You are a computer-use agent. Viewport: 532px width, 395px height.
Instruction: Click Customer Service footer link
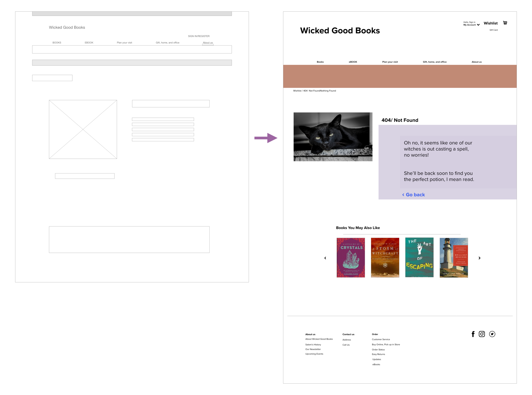[x=381, y=339]
